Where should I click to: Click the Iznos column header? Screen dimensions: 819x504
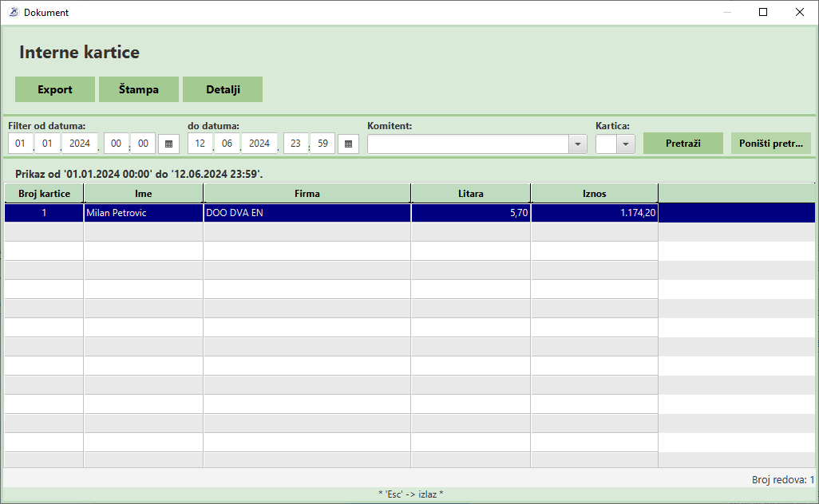(x=595, y=193)
